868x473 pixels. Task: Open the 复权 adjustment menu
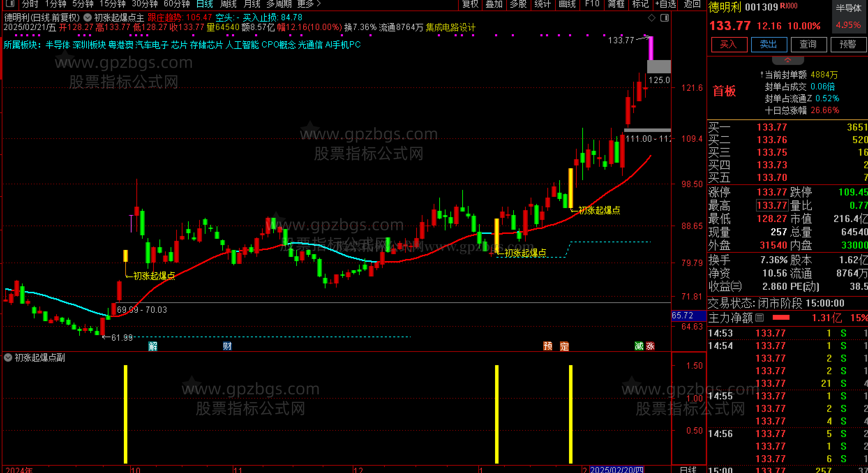pyautogui.click(x=470, y=4)
